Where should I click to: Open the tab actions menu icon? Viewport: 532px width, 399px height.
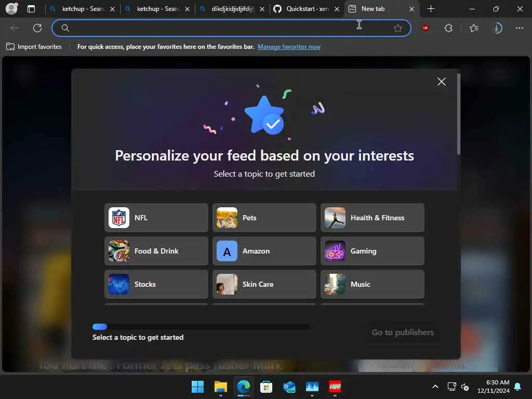tap(31, 9)
